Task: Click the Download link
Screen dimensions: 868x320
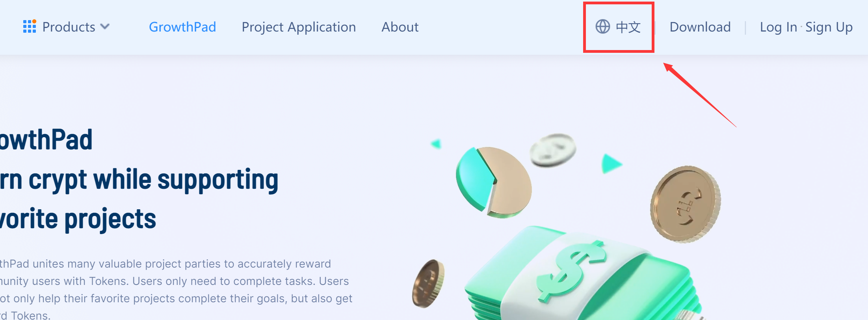Action: 700,27
